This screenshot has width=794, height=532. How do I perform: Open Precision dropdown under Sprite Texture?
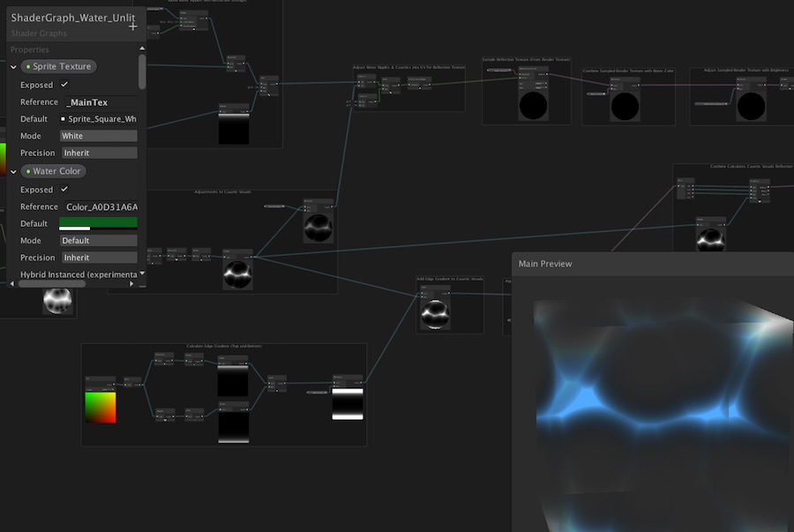click(x=99, y=153)
